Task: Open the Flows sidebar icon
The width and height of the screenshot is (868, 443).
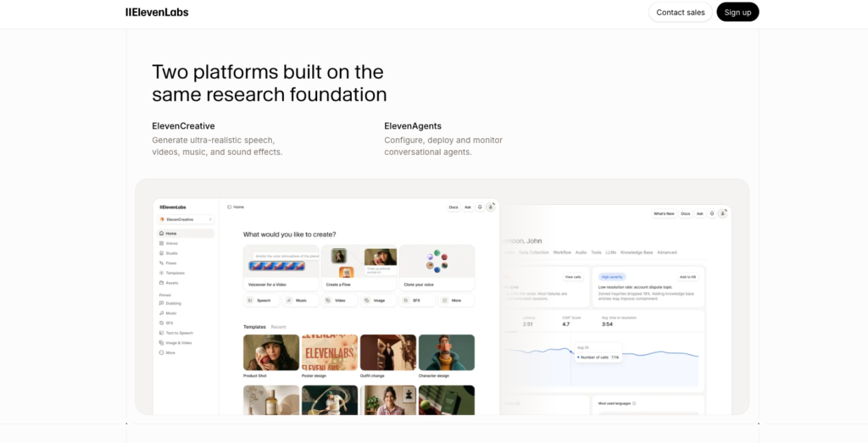Action: click(162, 263)
